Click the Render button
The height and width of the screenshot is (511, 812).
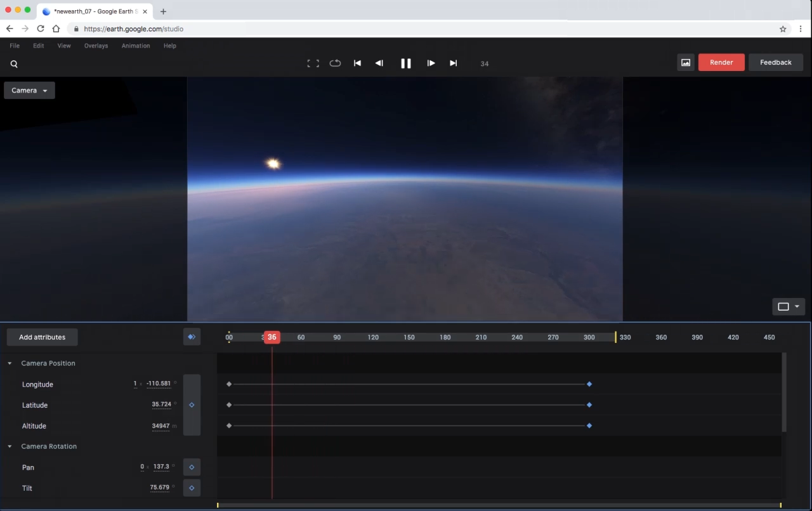pyautogui.click(x=721, y=62)
